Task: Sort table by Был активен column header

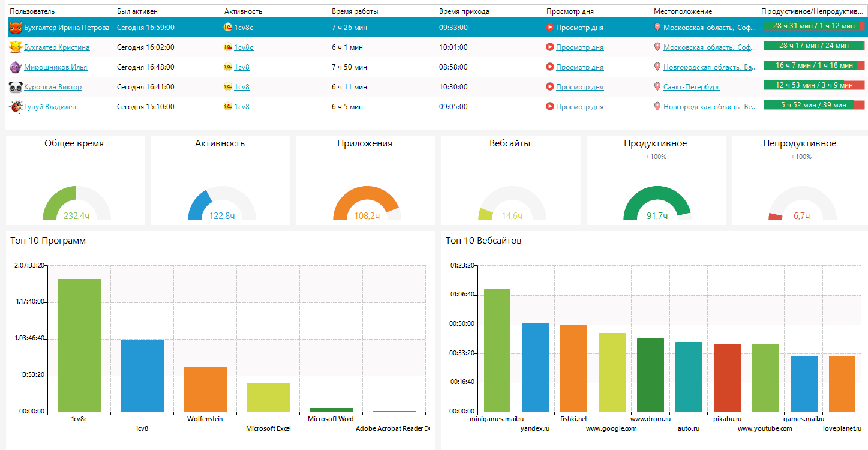Action: pos(137,11)
